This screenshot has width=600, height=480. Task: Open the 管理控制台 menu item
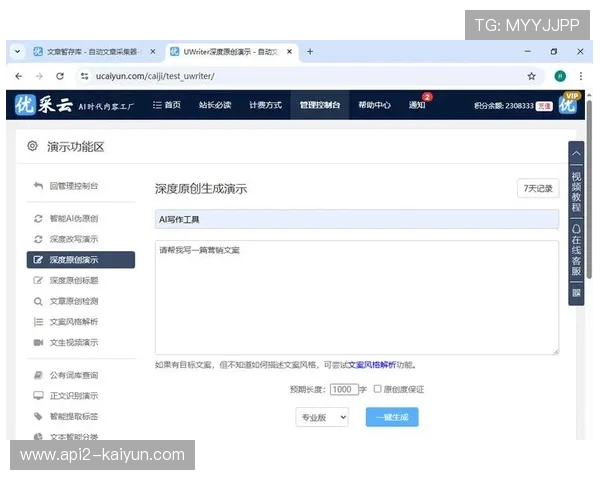pos(319,105)
